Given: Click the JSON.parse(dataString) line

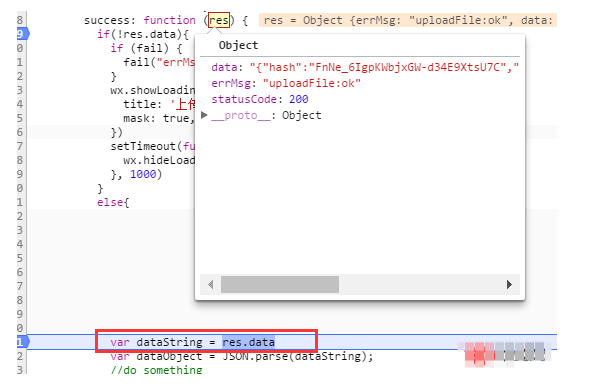Looking at the screenshot, I should pyautogui.click(x=242, y=356).
